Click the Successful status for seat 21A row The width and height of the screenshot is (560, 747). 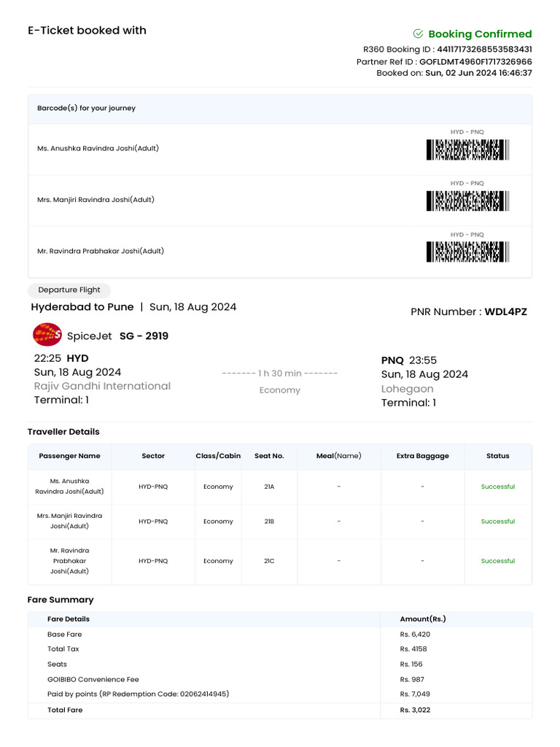click(497, 487)
